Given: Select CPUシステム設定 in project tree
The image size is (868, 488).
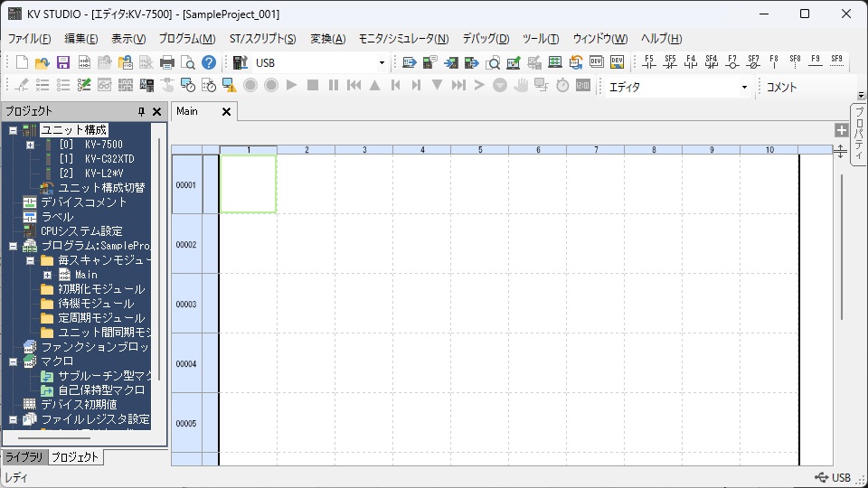Looking at the screenshot, I should click(81, 231).
